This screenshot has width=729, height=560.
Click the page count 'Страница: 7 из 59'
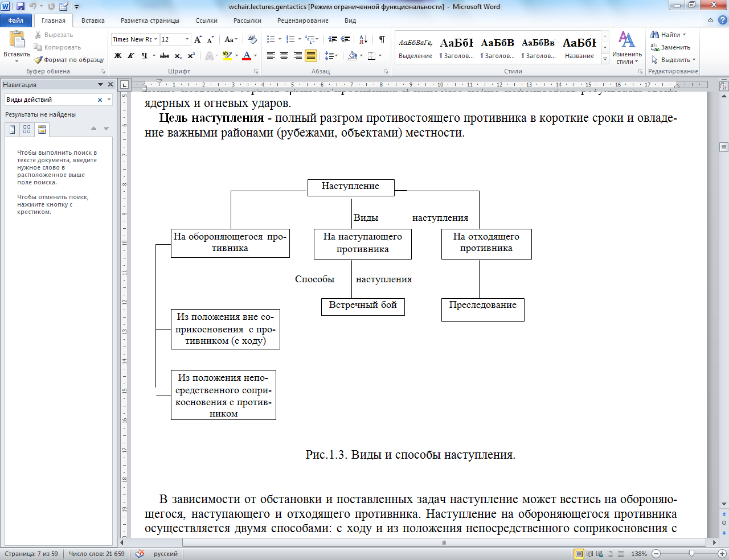(31, 554)
